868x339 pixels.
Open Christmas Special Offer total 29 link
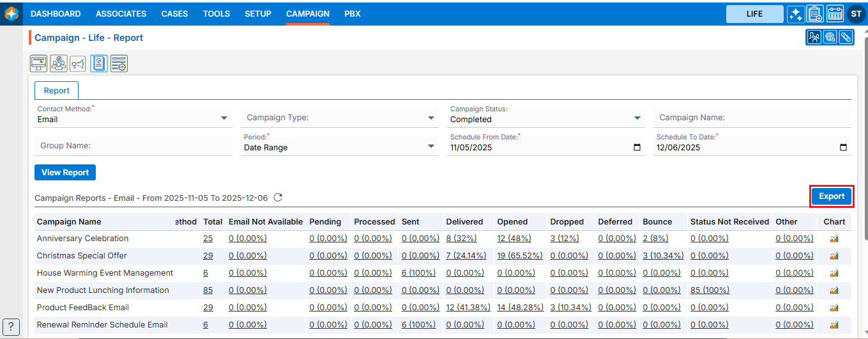208,256
